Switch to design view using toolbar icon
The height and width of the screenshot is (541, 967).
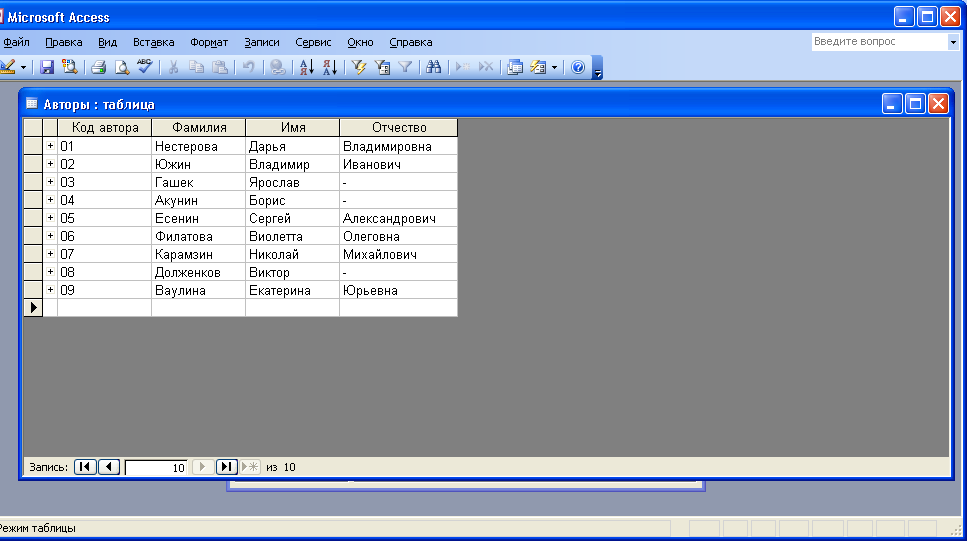tap(8, 67)
